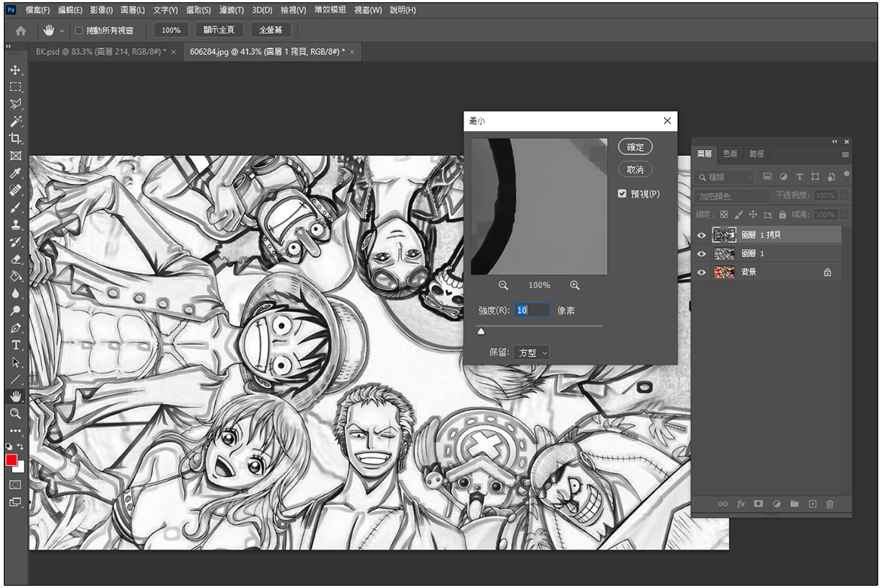Select the Brush tool
The width and height of the screenshot is (882, 588).
[x=15, y=207]
